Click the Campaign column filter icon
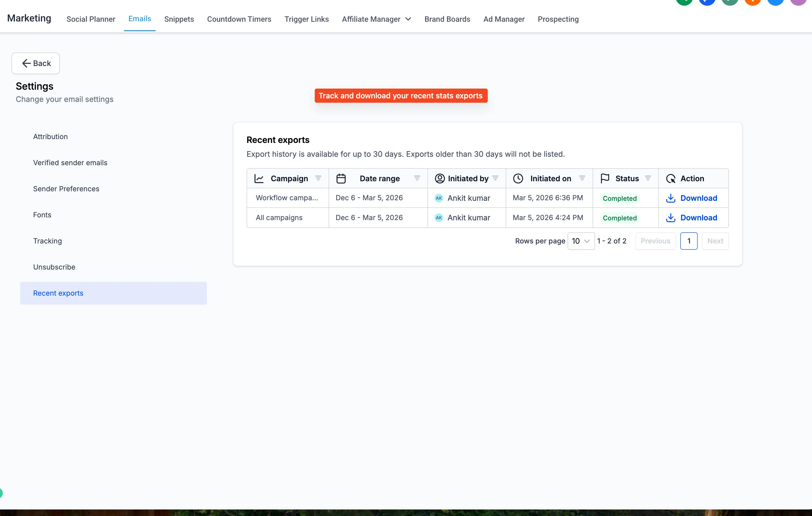The height and width of the screenshot is (516, 812). pyautogui.click(x=318, y=178)
